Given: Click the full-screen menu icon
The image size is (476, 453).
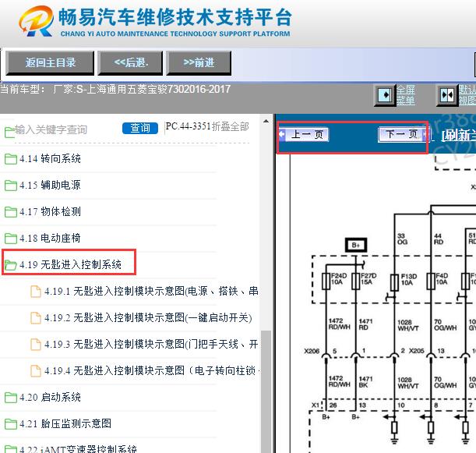Looking at the screenshot, I should tap(385, 95).
